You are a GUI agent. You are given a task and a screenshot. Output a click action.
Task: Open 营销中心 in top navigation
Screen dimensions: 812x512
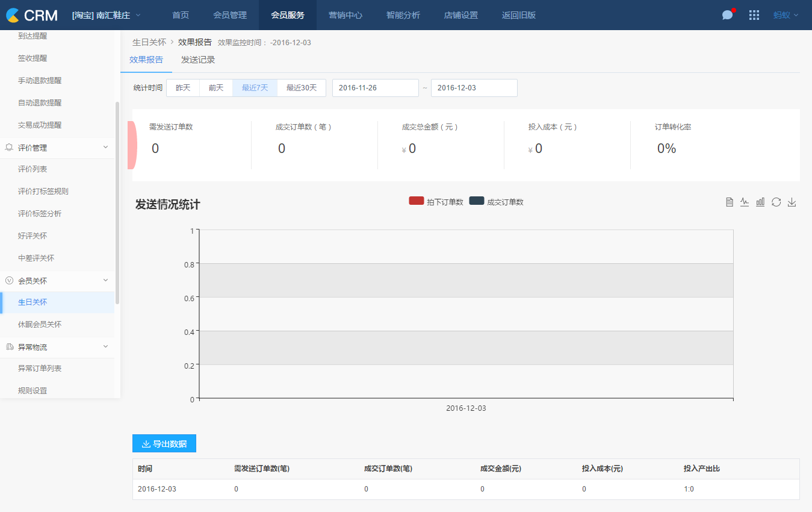(346, 15)
